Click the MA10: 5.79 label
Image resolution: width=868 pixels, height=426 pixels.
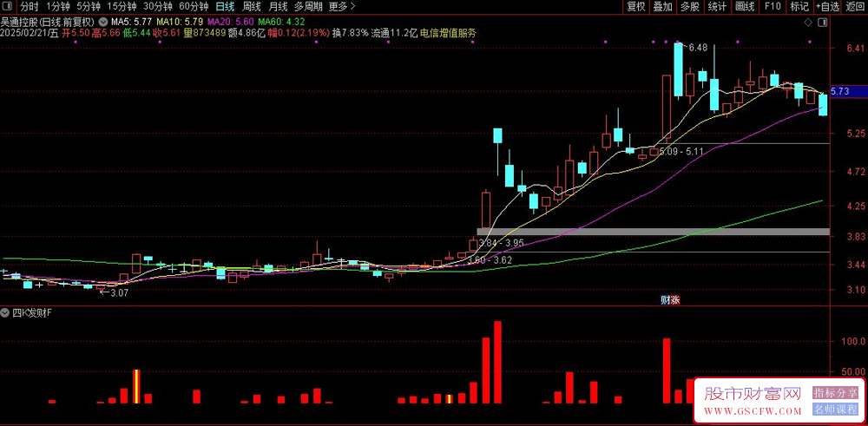pos(180,23)
